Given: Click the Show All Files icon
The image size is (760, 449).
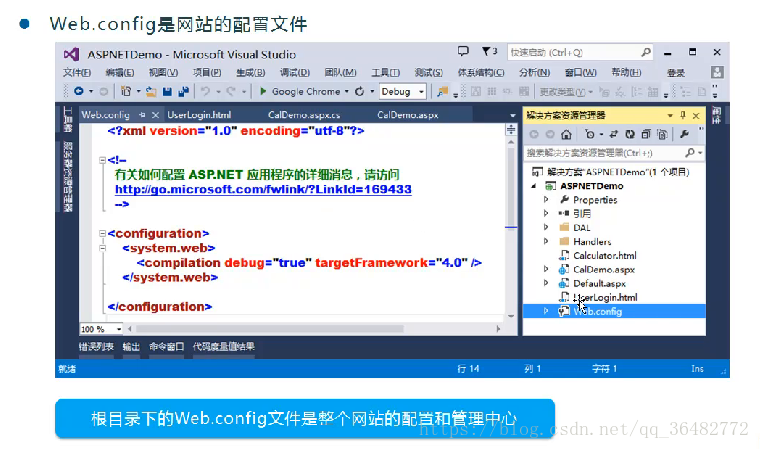Looking at the screenshot, I should tap(662, 134).
